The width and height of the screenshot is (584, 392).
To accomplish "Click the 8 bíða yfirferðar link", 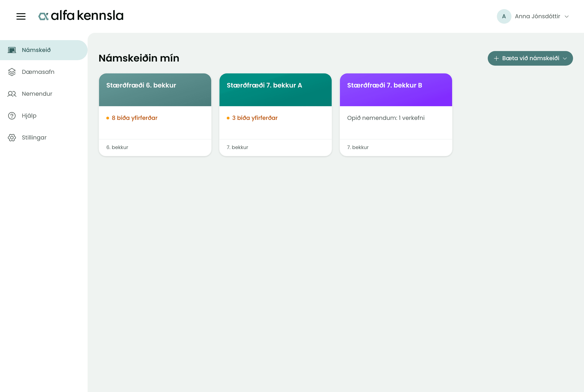I will [x=134, y=118].
